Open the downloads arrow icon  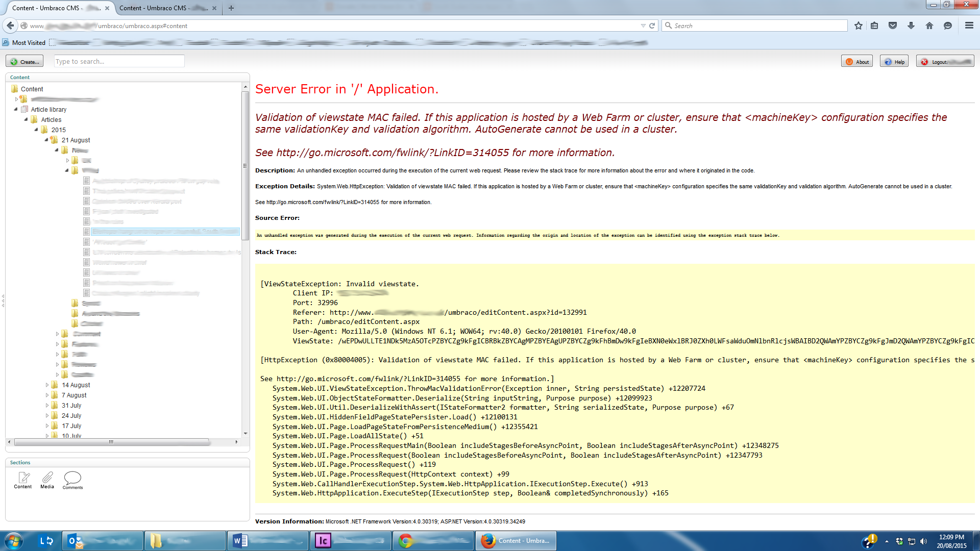tap(911, 26)
